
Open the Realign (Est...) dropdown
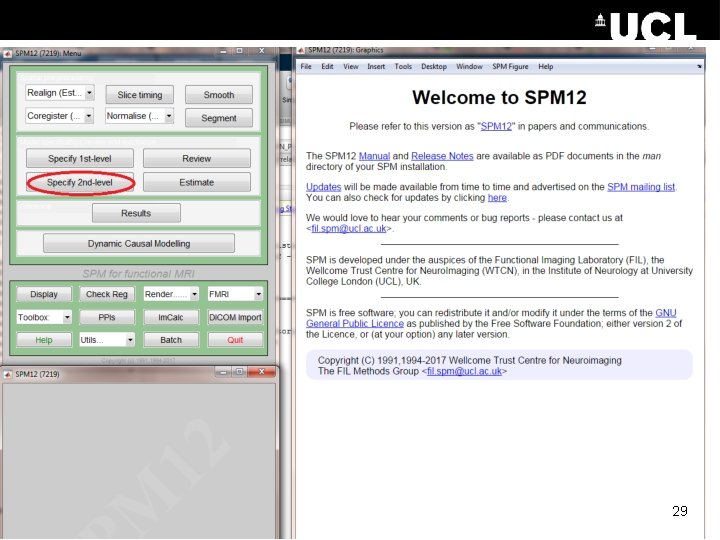tap(60, 93)
